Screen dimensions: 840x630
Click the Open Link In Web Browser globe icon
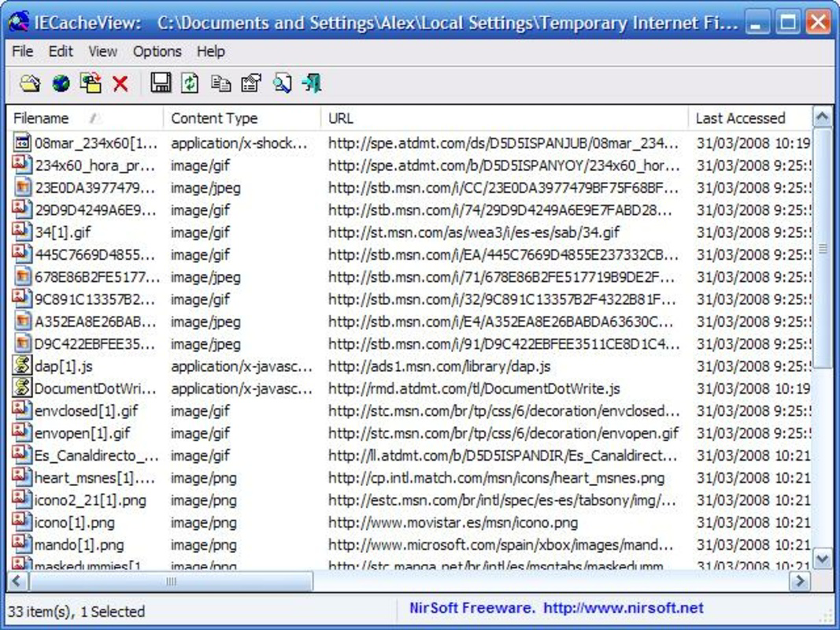pyautogui.click(x=61, y=83)
